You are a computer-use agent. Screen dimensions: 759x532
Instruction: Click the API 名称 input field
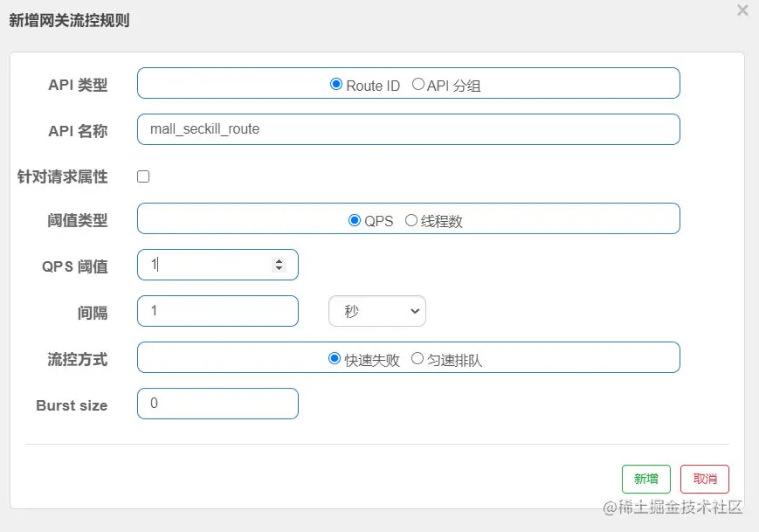(x=409, y=129)
